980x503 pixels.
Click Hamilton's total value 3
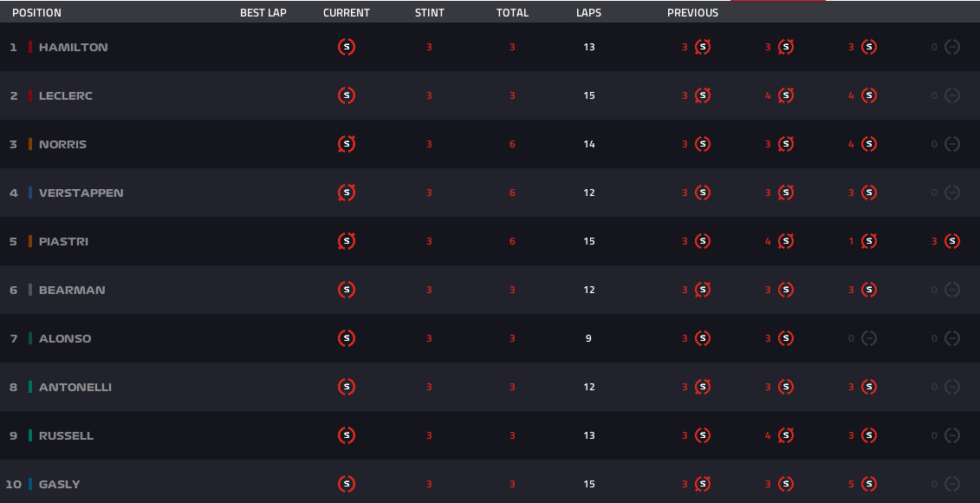pos(512,47)
